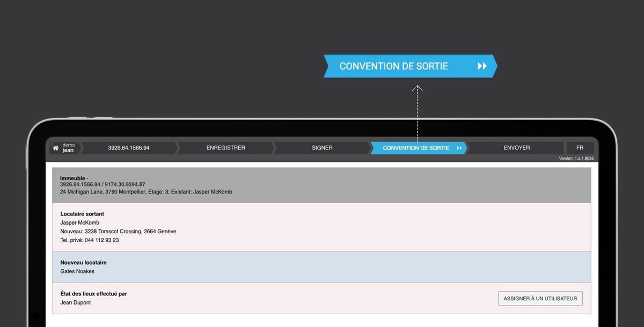Click the name Jean Dupont

click(76, 302)
